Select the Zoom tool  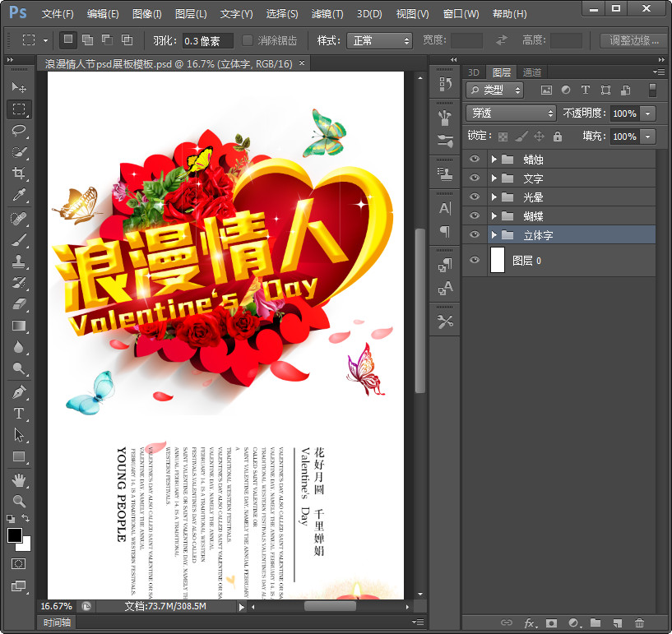coord(19,500)
